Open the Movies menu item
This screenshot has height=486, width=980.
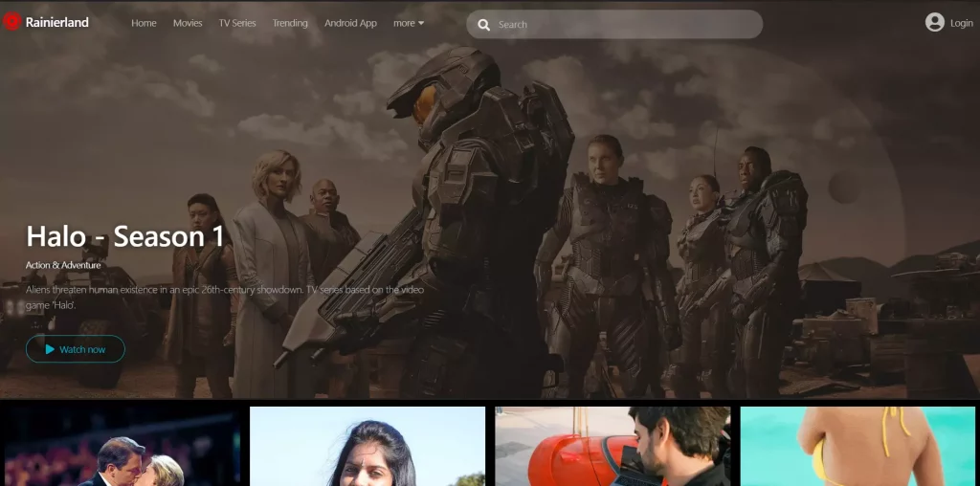pyautogui.click(x=188, y=23)
